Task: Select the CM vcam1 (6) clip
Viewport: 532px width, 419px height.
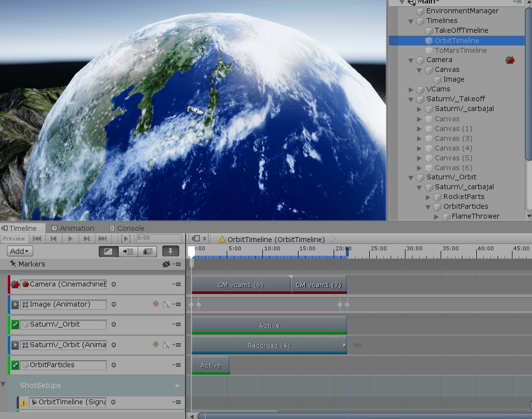Action: coord(240,285)
